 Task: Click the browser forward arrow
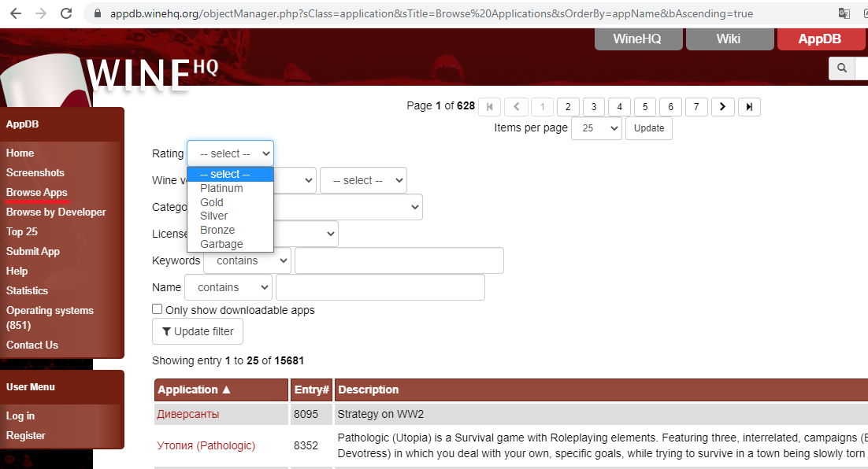coord(41,13)
